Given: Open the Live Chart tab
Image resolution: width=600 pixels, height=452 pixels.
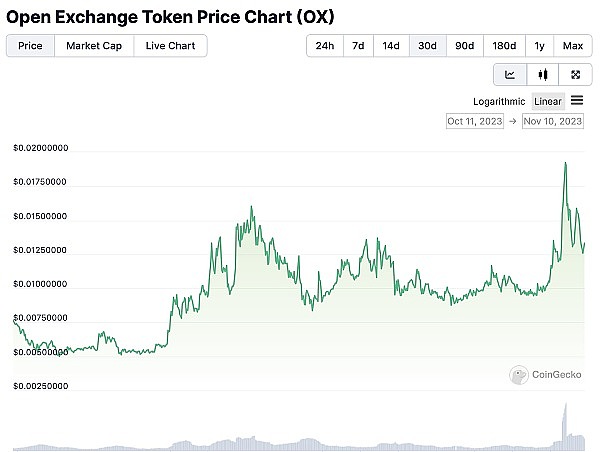Looking at the screenshot, I should point(170,46).
